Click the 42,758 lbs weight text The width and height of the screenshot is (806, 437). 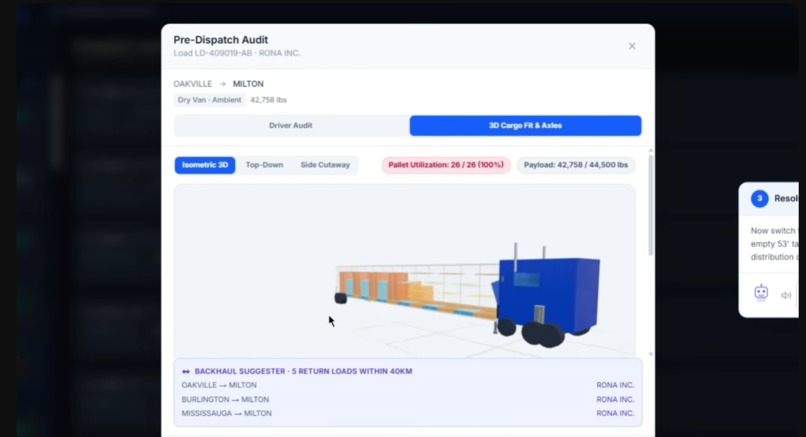pos(268,100)
